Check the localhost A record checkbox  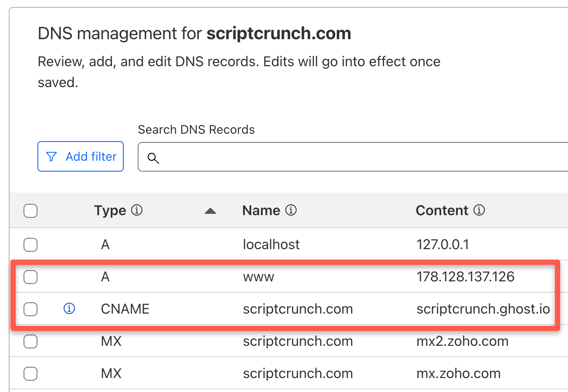(30, 245)
